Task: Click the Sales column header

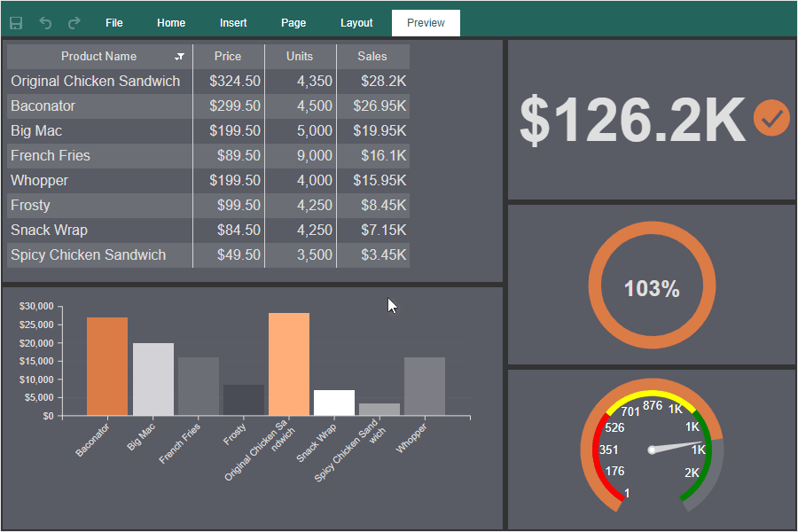Action: (x=372, y=57)
